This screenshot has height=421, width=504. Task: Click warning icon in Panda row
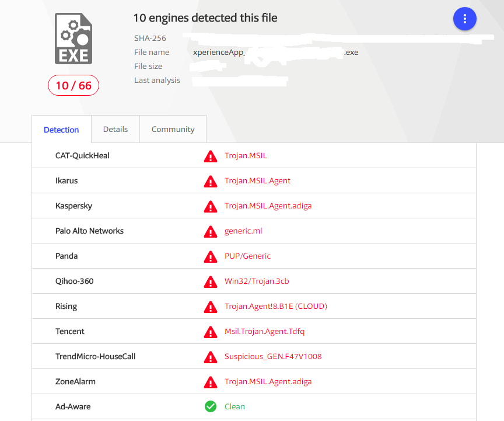[211, 256]
